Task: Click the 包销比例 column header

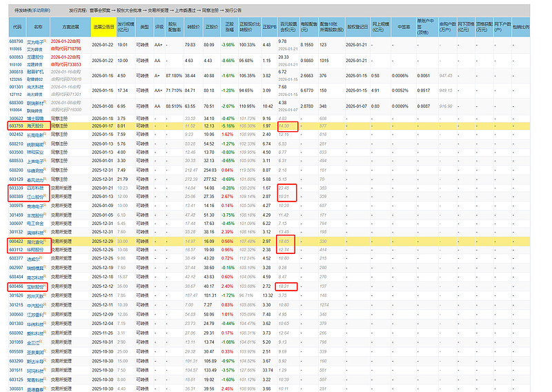Action: coord(521,27)
